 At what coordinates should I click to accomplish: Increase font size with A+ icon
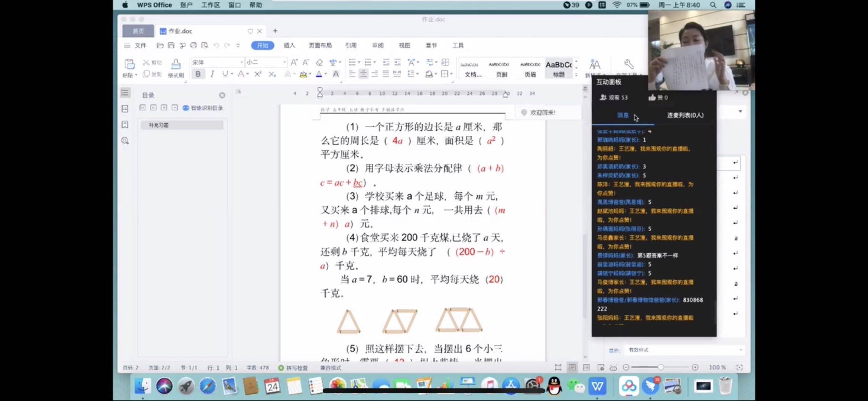(x=294, y=62)
